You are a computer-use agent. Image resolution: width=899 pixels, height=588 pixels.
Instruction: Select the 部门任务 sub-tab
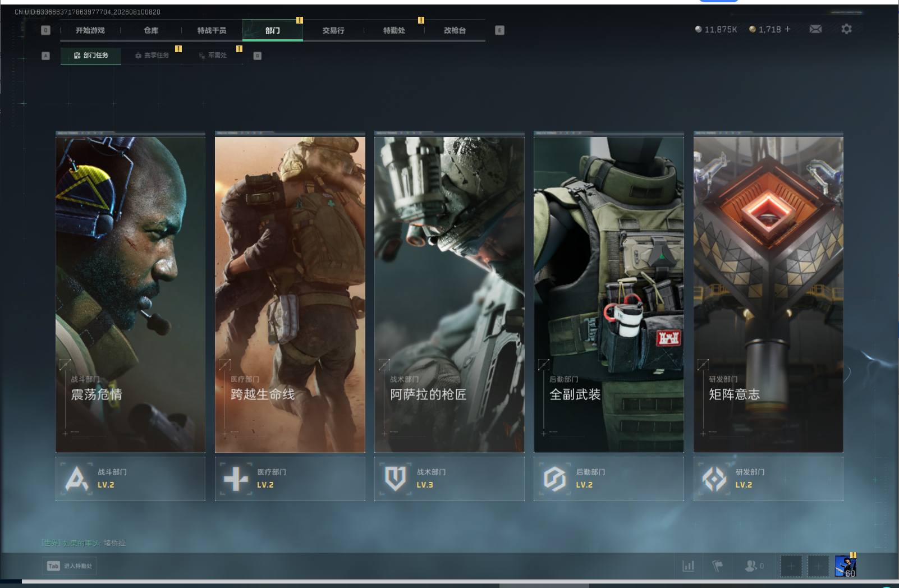tap(91, 56)
